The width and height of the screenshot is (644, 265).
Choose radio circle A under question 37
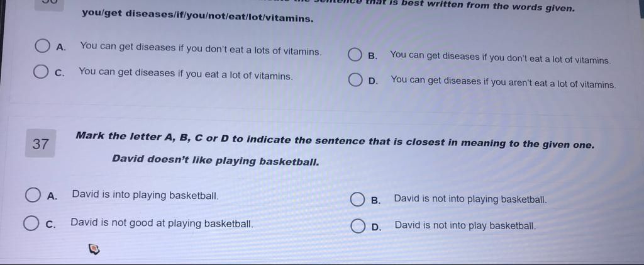33,195
